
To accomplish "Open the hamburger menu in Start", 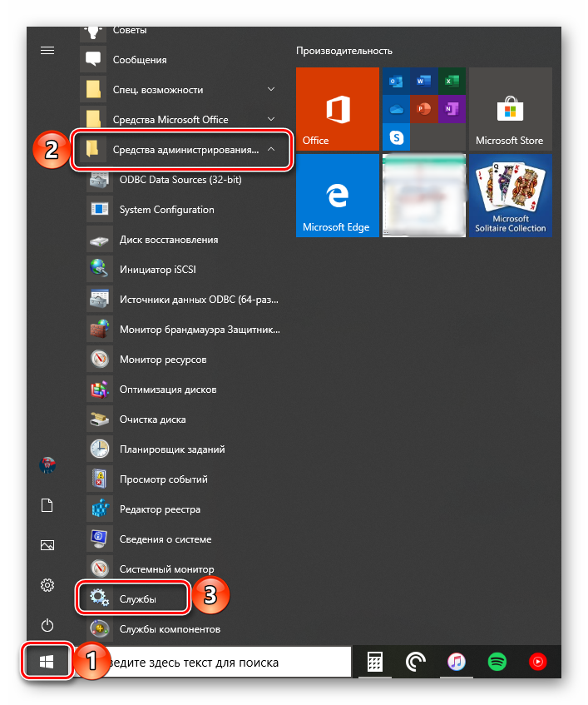I will (x=47, y=50).
